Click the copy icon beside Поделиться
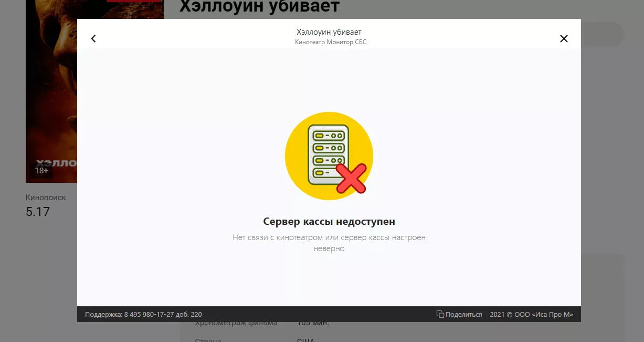Screen dimensions: 644x342 (x=440, y=314)
